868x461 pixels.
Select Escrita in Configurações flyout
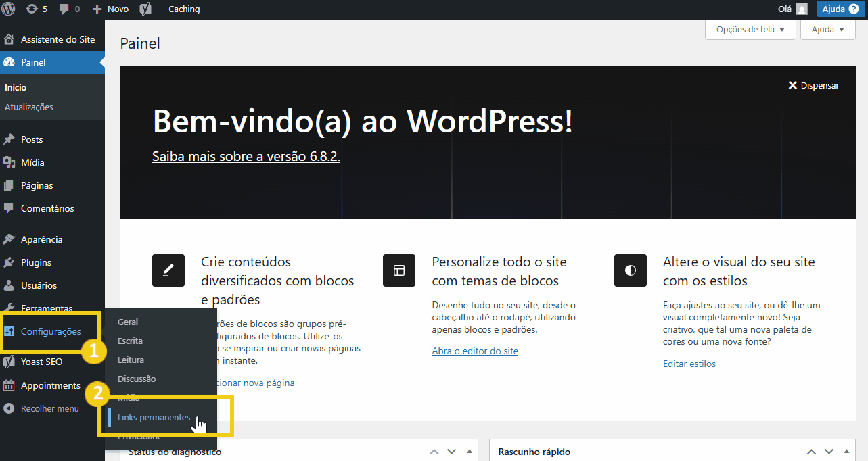pyautogui.click(x=130, y=341)
